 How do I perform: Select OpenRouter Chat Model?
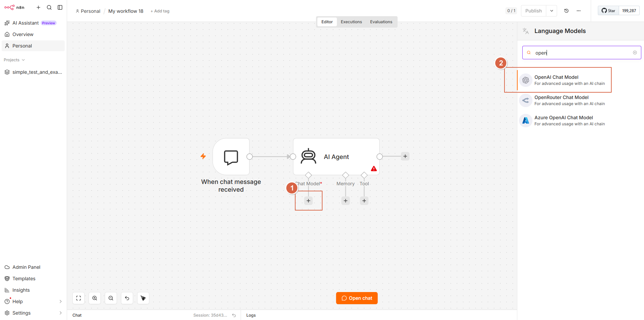[x=581, y=100]
